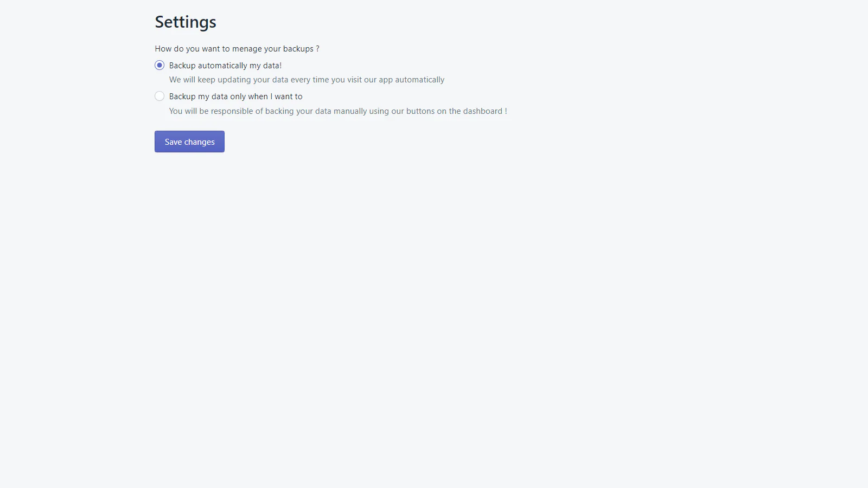Click the Save changes button
This screenshot has height=488, width=868.
[x=189, y=142]
